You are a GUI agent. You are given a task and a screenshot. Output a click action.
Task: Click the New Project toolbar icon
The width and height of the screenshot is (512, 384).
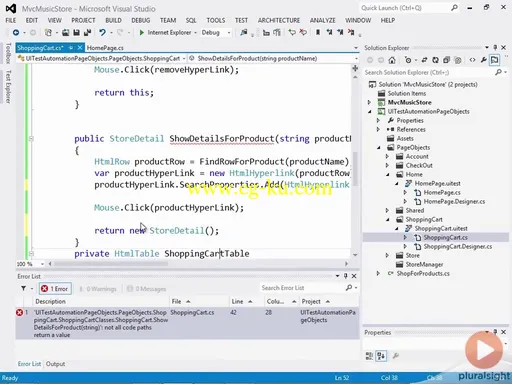point(48,32)
